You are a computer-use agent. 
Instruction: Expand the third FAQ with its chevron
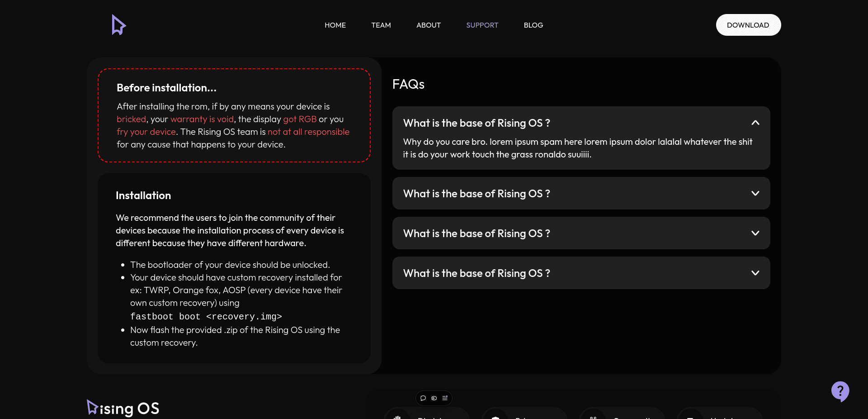[x=755, y=233]
